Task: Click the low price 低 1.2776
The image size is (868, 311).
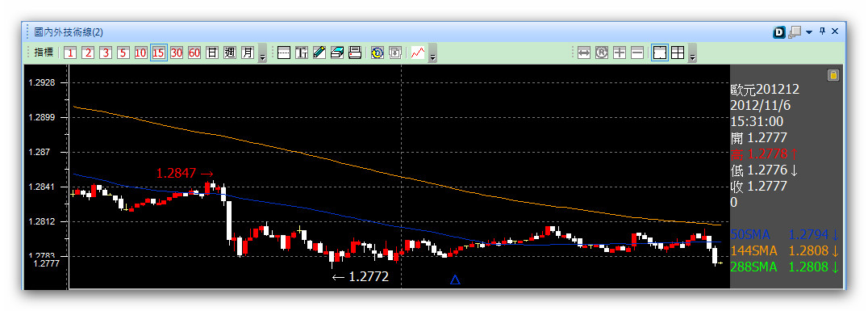Action: pos(764,170)
